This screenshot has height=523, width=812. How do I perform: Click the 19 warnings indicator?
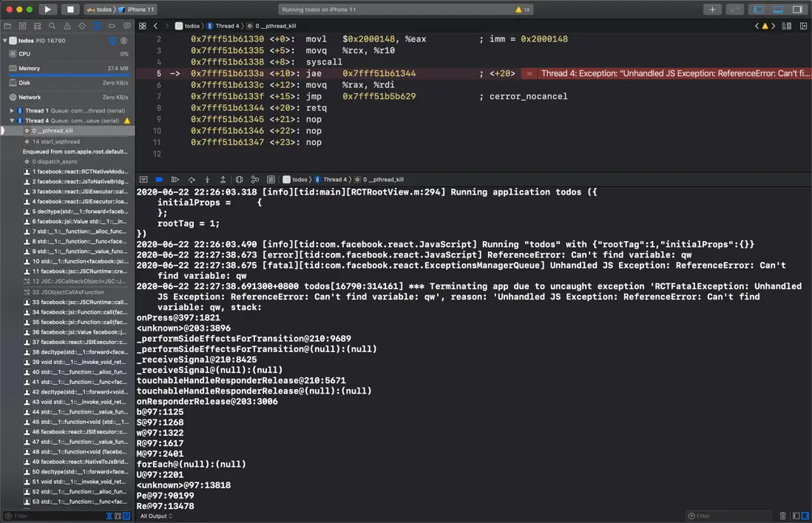click(x=522, y=10)
